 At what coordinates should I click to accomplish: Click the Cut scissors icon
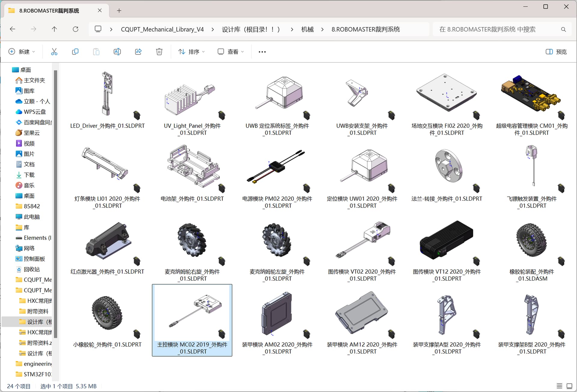click(54, 52)
